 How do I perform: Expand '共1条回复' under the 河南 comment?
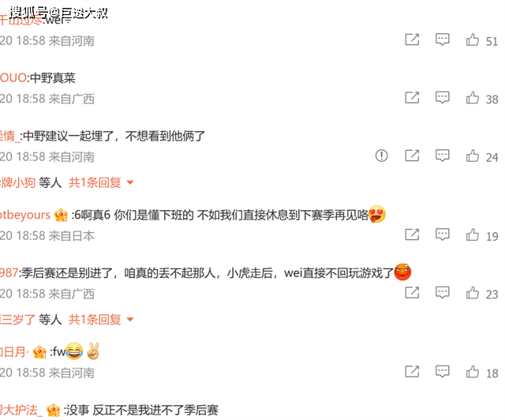click(x=95, y=182)
